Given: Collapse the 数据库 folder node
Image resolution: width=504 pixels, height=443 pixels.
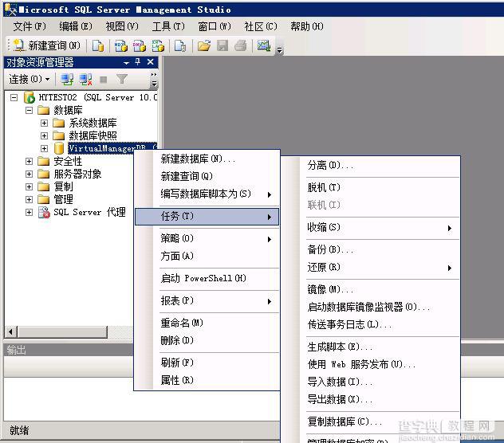Looking at the screenshot, I should coord(29,110).
